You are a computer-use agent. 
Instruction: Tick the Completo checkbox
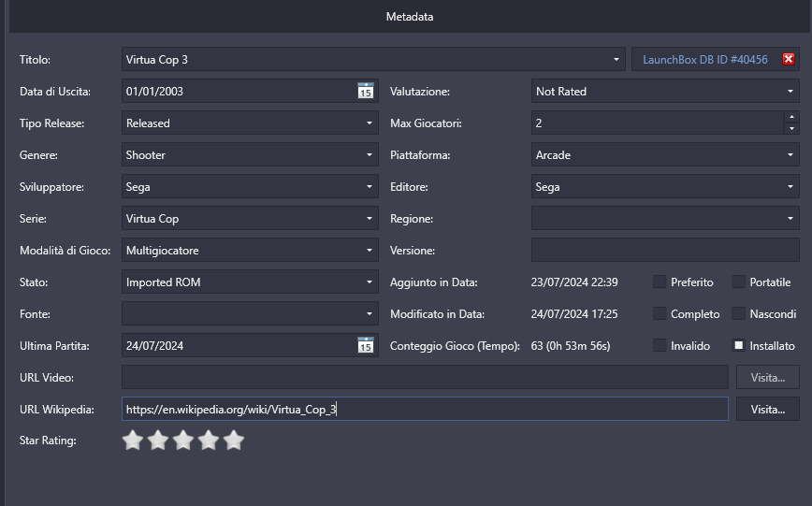tap(660, 313)
